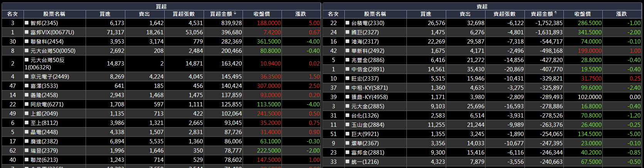Select the closing price 102.0000

coord(590,97)
